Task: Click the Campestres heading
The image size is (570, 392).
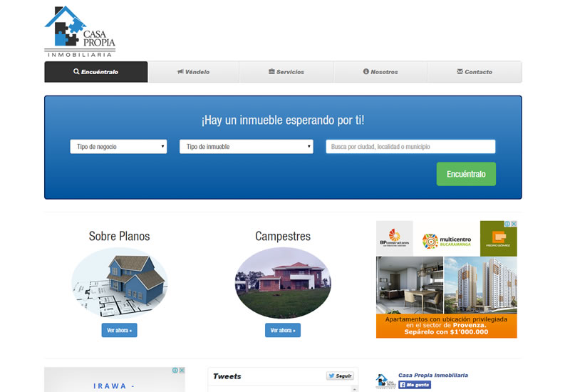Action: [283, 237]
